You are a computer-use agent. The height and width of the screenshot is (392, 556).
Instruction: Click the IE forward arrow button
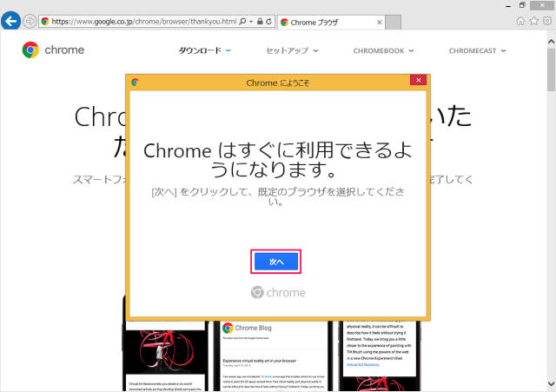[x=30, y=21]
